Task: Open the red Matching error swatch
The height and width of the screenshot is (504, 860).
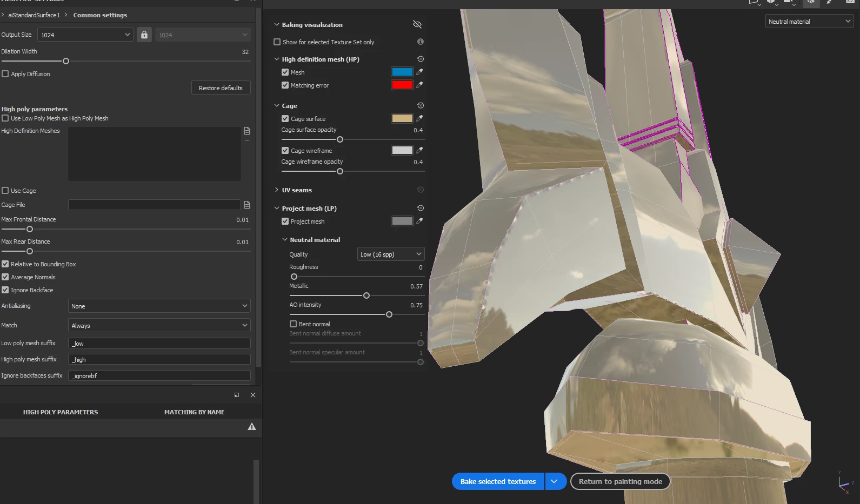Action: [x=402, y=85]
